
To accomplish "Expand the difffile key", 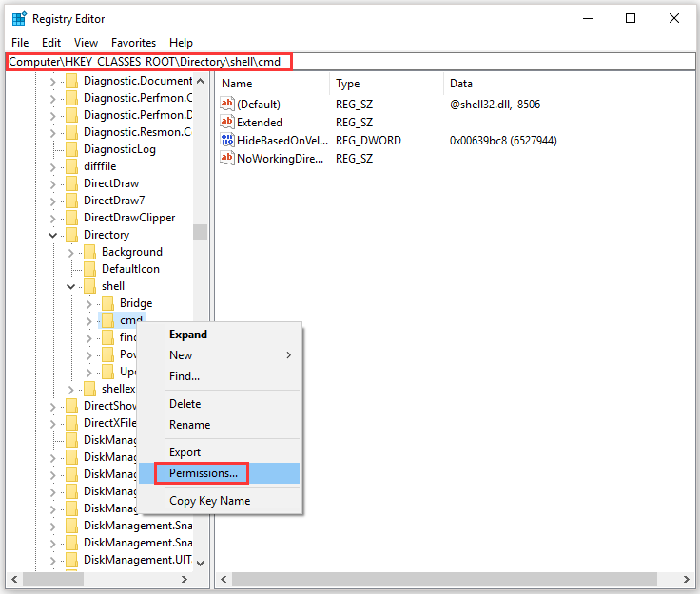I will click(52, 166).
